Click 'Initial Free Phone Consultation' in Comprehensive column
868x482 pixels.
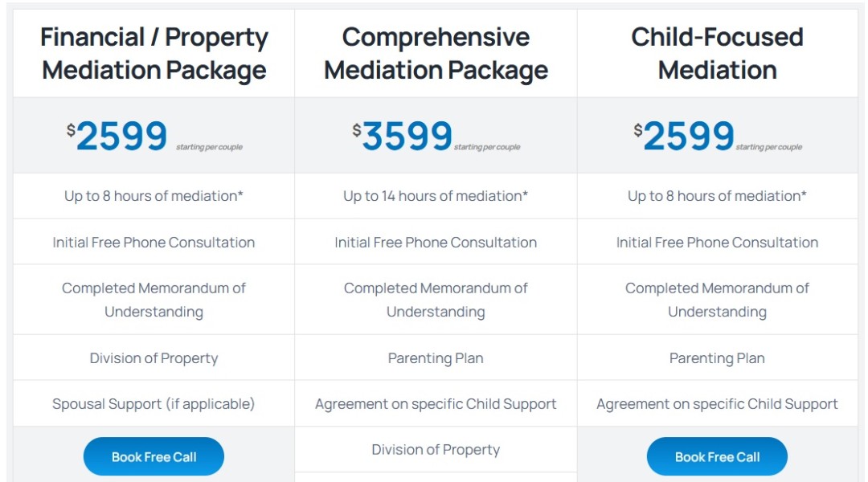(436, 243)
